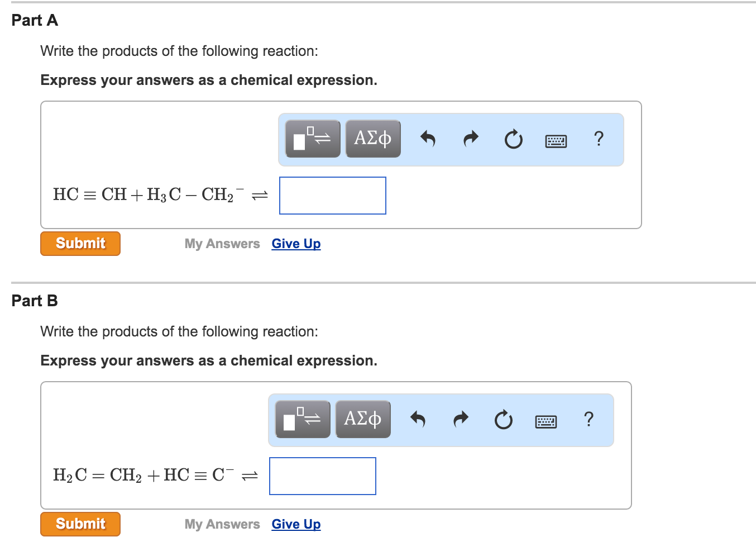Click the redo icon in Part A toolbar
The image size is (756, 551).
tap(470, 139)
